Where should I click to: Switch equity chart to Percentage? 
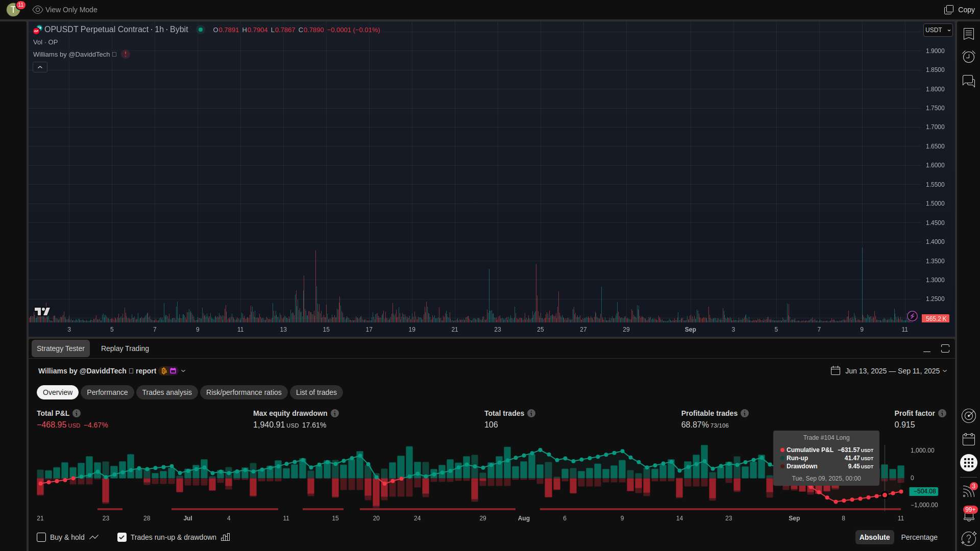coord(919,537)
